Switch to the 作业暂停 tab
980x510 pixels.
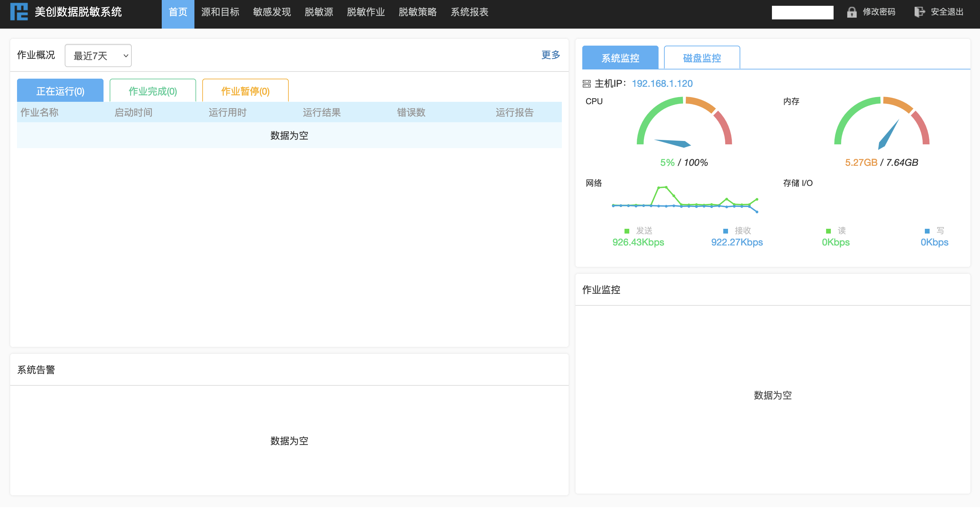coord(245,91)
